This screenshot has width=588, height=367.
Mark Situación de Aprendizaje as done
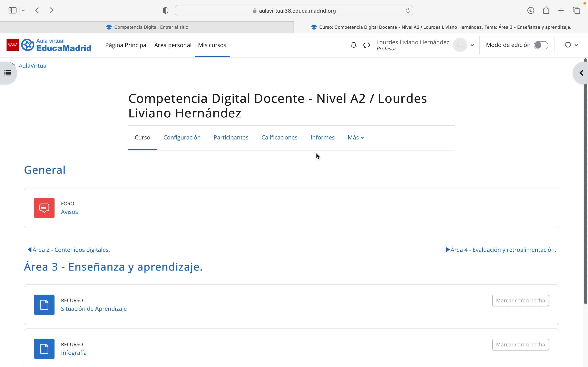click(520, 301)
